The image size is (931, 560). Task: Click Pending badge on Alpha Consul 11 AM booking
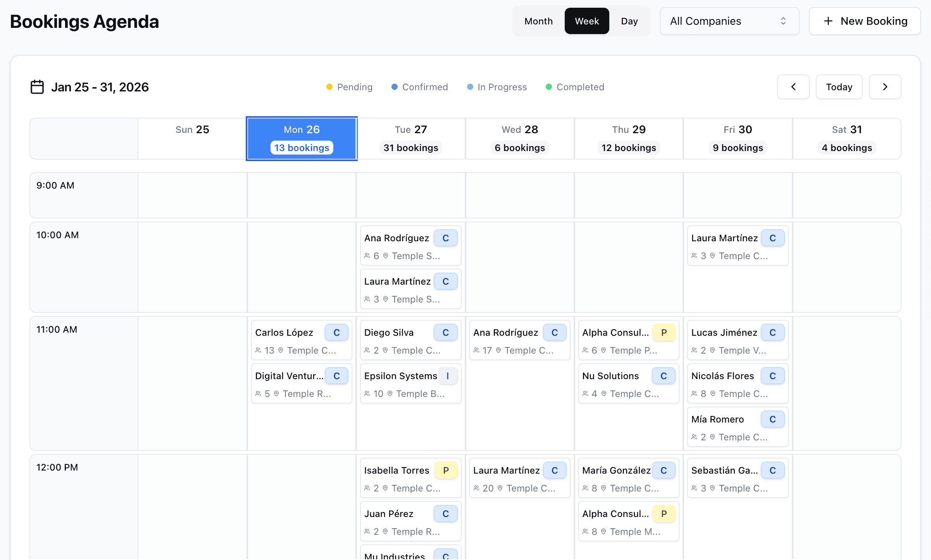coord(664,332)
